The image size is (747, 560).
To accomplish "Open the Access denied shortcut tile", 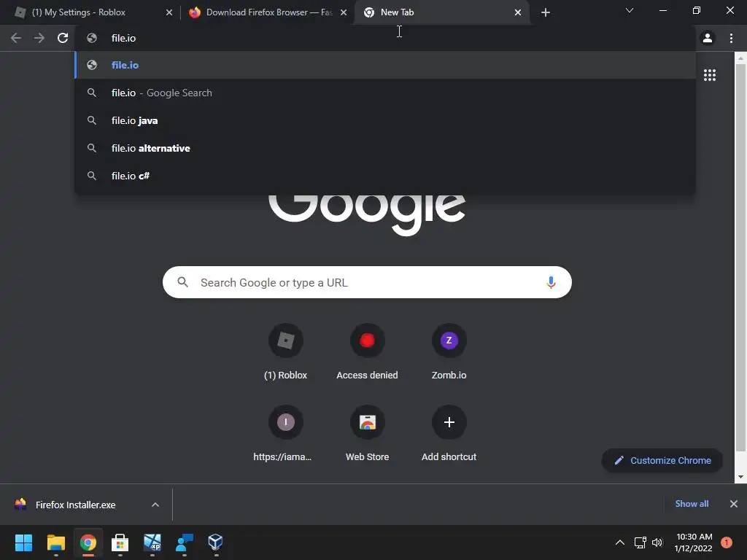I will pyautogui.click(x=368, y=353).
